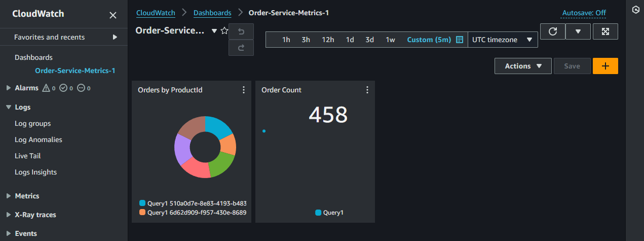Open Log Anomalies page
Viewport: 644px width, 241px height.
(39, 140)
